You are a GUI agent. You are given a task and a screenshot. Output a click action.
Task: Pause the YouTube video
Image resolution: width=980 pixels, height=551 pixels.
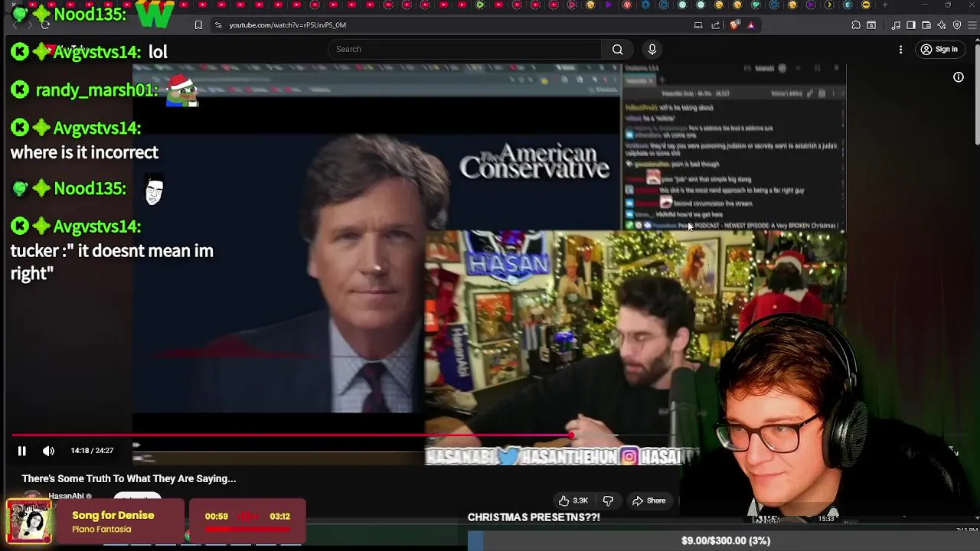tap(21, 451)
